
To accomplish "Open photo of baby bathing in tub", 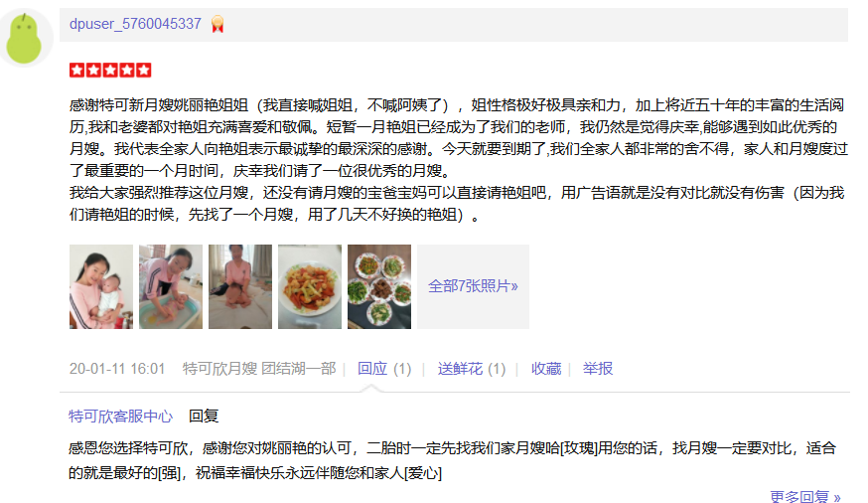I will click(171, 287).
